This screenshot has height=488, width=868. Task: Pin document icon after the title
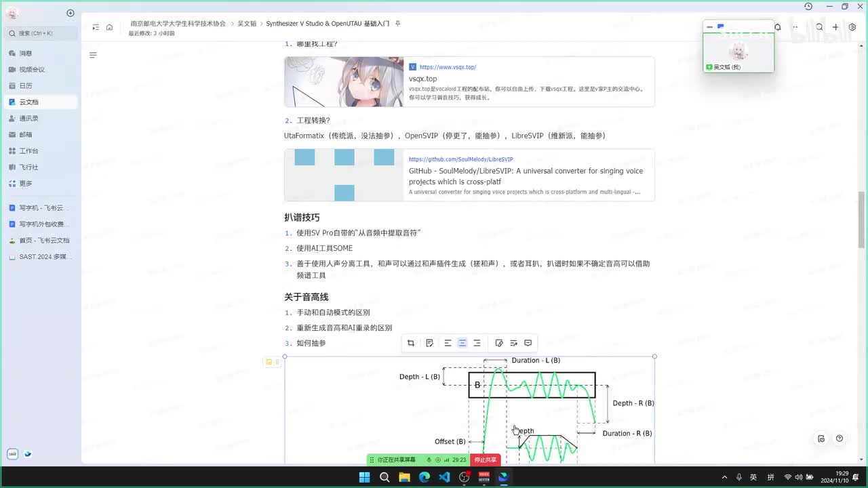(398, 23)
